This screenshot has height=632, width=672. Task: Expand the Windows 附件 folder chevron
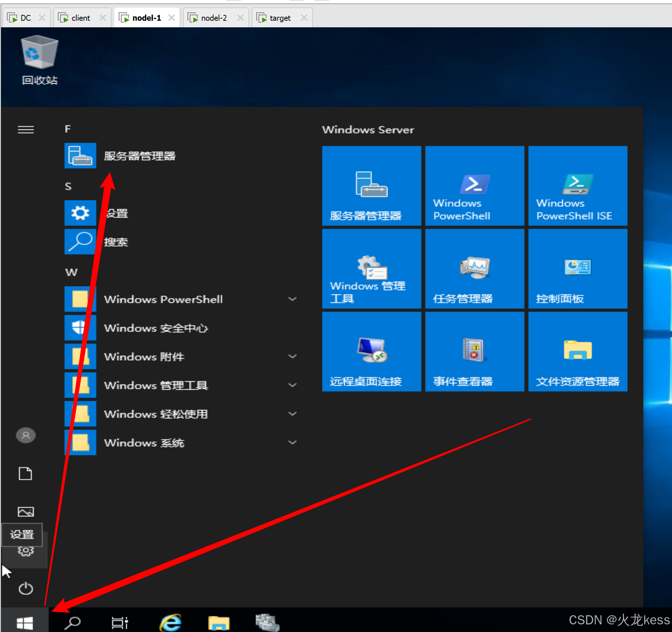(292, 356)
